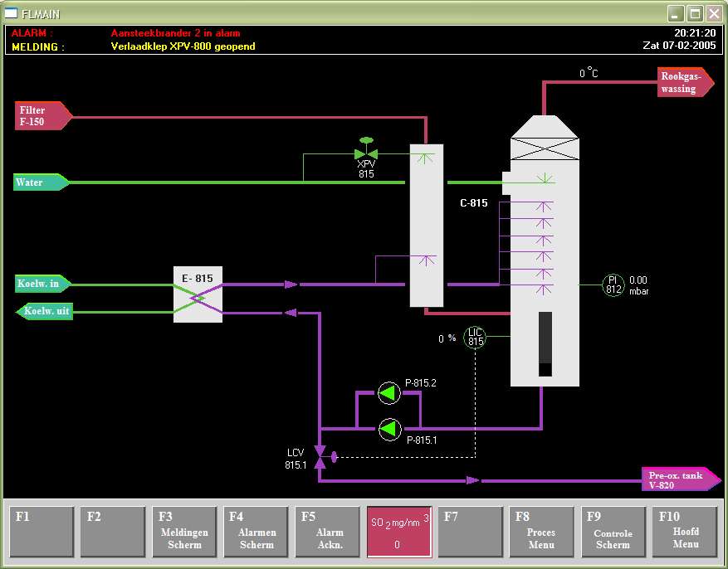Select pump P-815.1 symbol
728x569 pixels.
(x=388, y=429)
